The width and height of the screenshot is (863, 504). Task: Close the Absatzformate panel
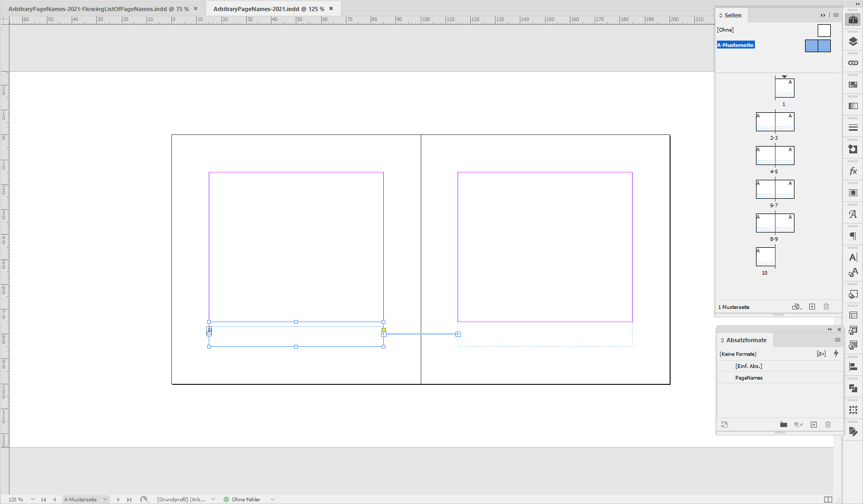pos(839,329)
